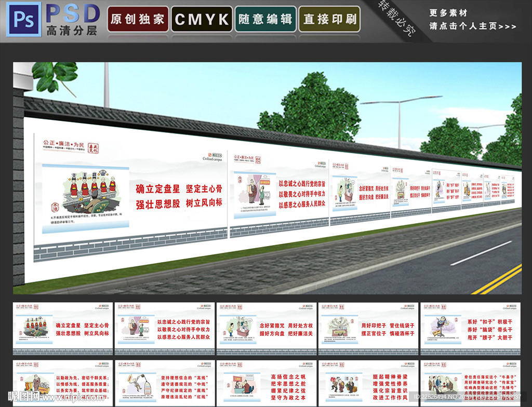Click the 随意编辑 green badge
Viewport: 532px width, 407px height.
265,19
